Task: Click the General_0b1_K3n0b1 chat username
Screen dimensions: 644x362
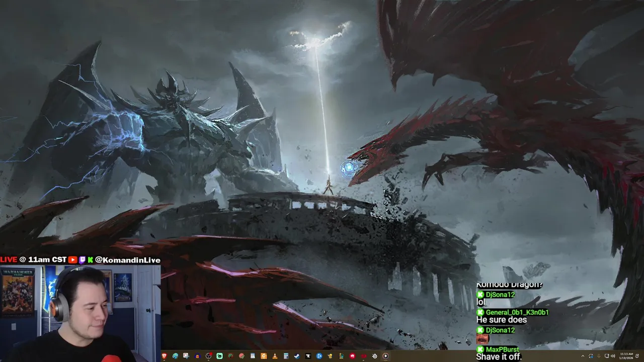Action: click(517, 312)
